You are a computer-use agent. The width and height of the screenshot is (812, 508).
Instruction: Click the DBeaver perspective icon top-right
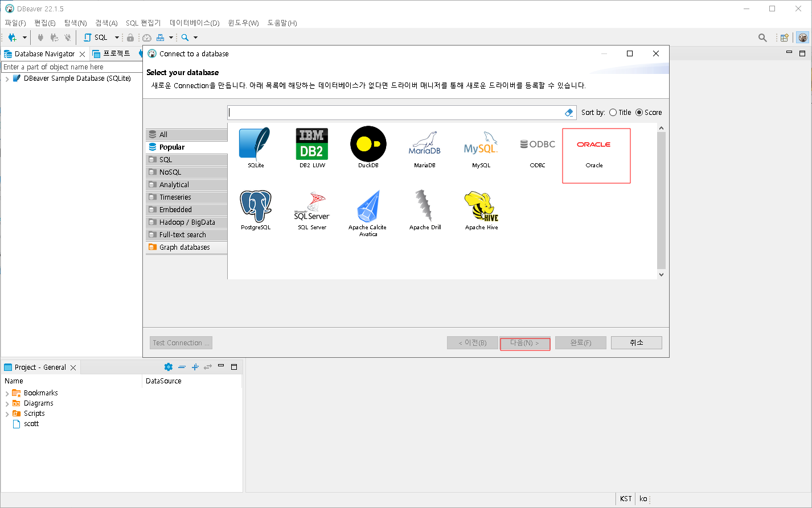(803, 38)
